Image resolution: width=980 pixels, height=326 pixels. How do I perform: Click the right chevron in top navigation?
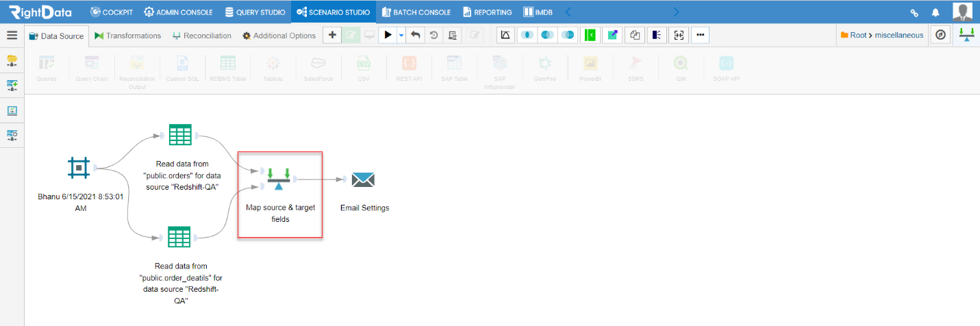point(677,12)
